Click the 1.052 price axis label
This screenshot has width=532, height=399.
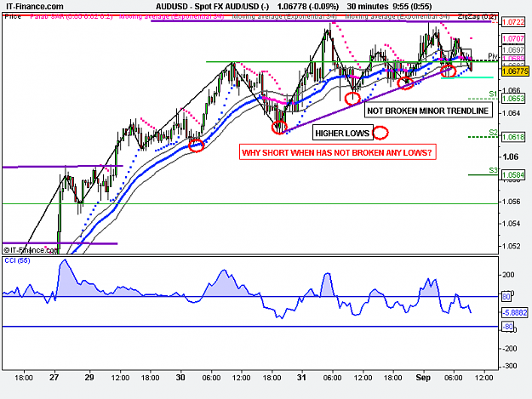(512, 246)
